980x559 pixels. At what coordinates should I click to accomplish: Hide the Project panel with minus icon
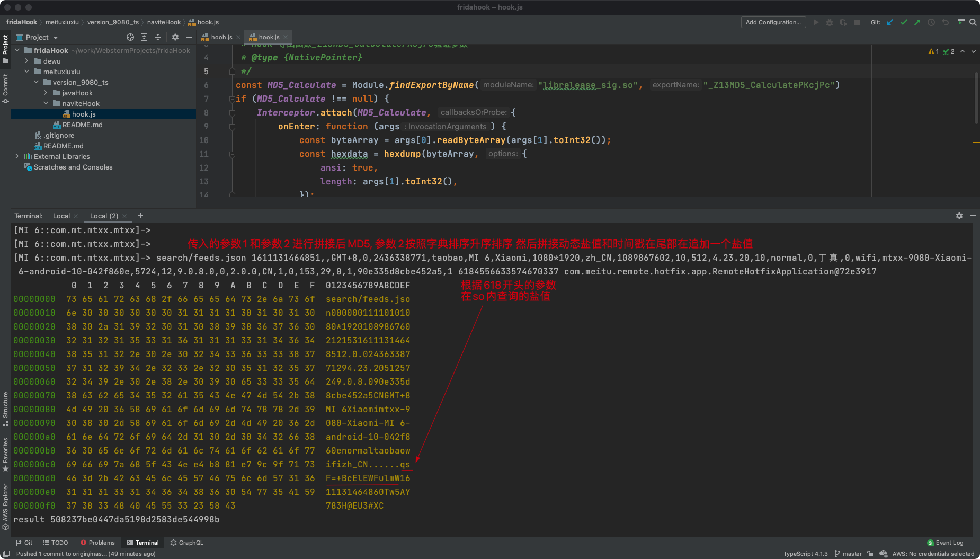click(x=189, y=37)
